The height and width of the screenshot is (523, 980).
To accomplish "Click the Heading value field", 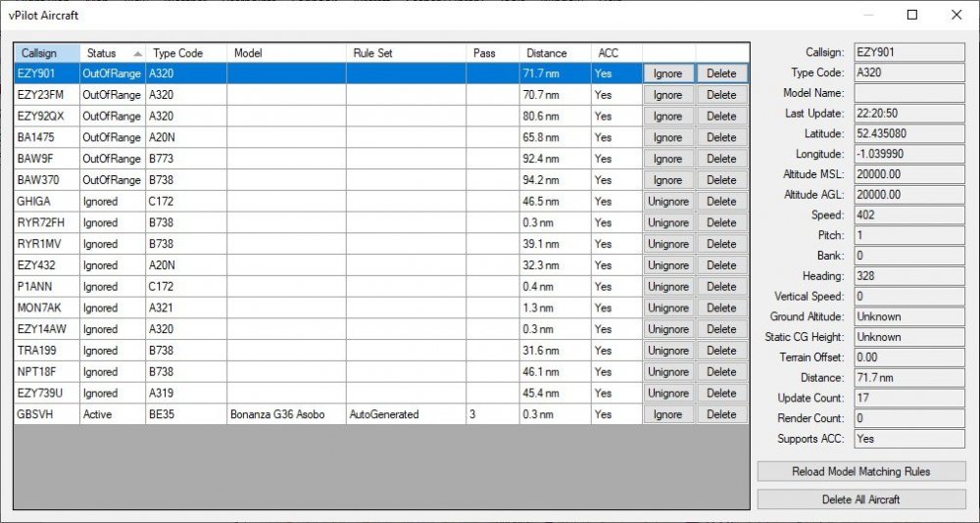I will pos(907,276).
